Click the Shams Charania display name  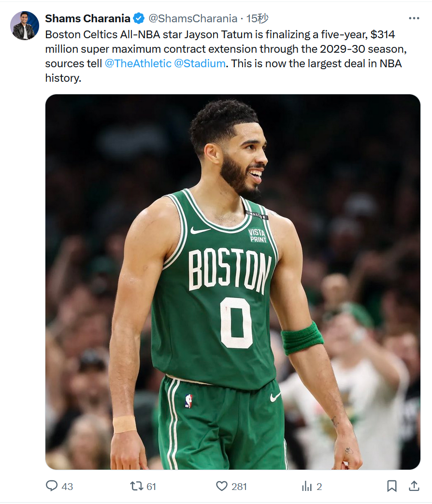click(87, 19)
